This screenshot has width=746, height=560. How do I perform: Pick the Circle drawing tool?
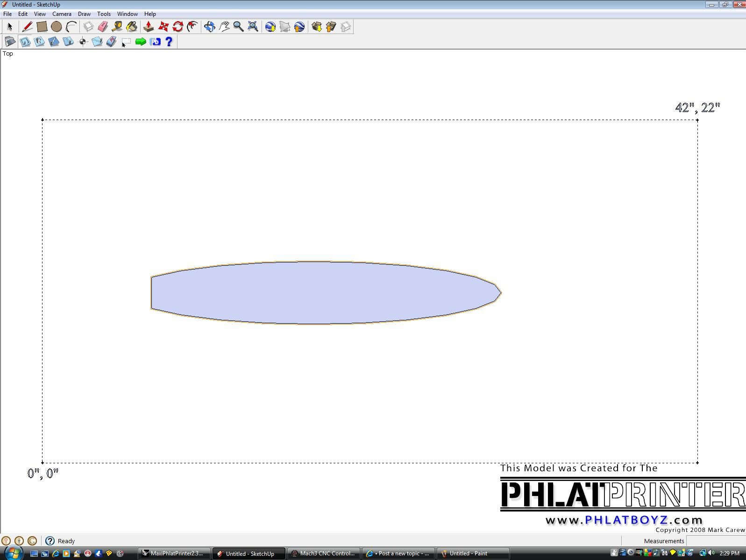click(57, 27)
